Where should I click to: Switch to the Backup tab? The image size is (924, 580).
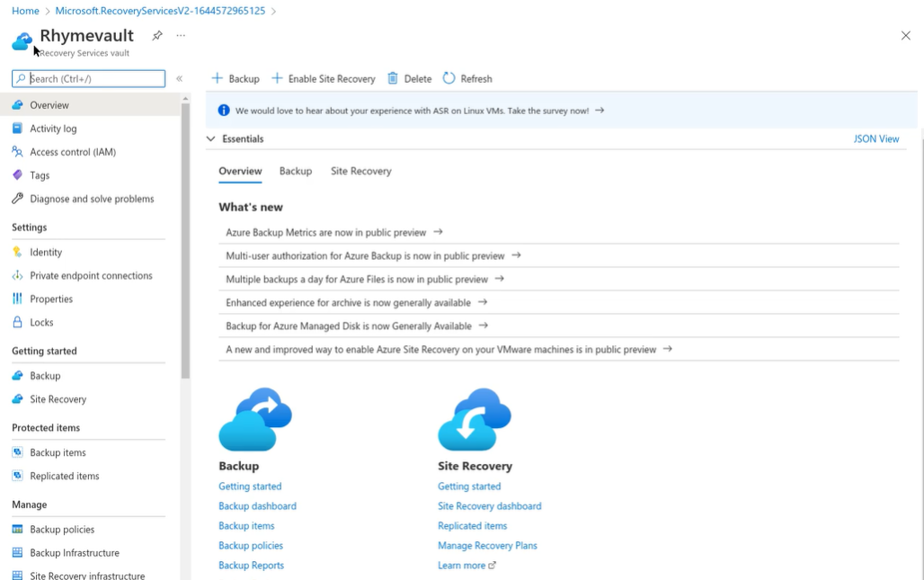pyautogui.click(x=296, y=171)
